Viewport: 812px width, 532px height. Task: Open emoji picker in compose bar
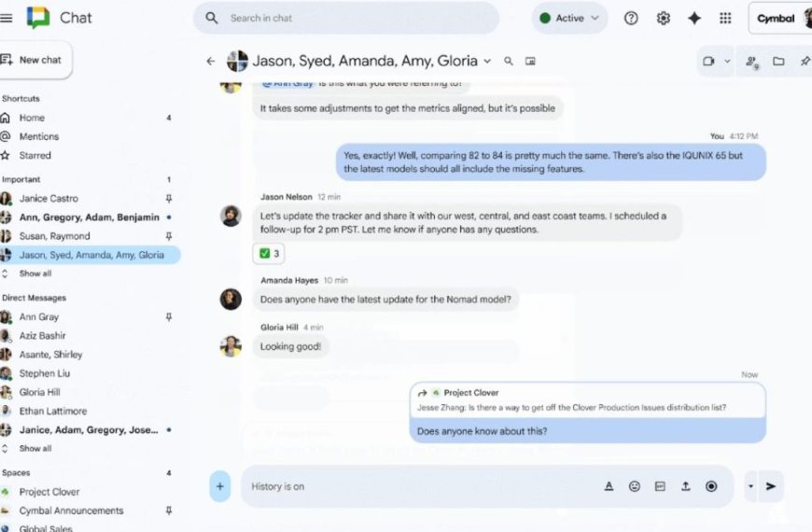(x=635, y=486)
